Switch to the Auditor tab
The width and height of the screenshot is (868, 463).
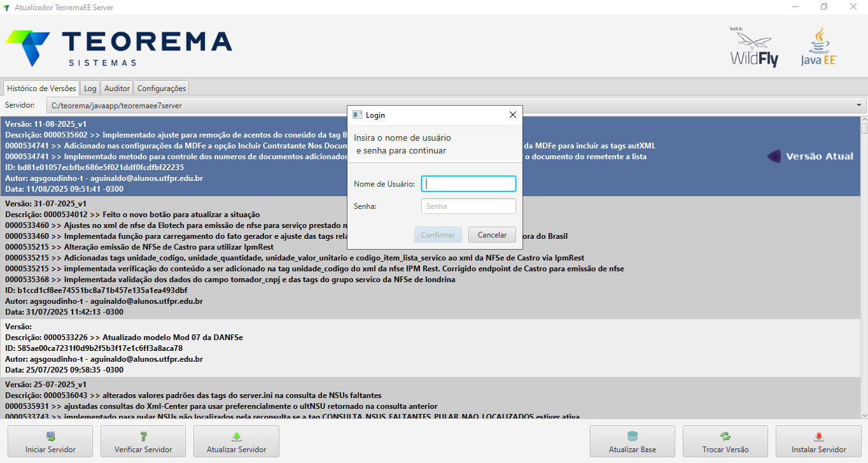[x=117, y=89]
